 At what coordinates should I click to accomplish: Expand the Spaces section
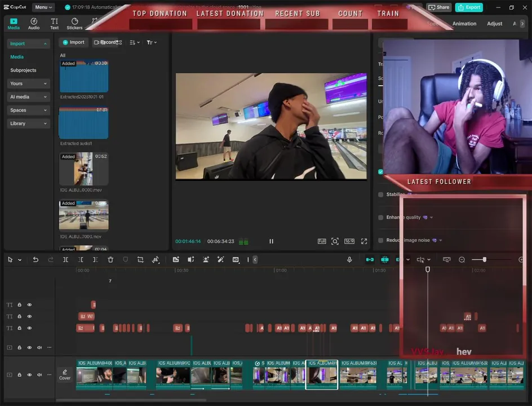pyautogui.click(x=29, y=111)
